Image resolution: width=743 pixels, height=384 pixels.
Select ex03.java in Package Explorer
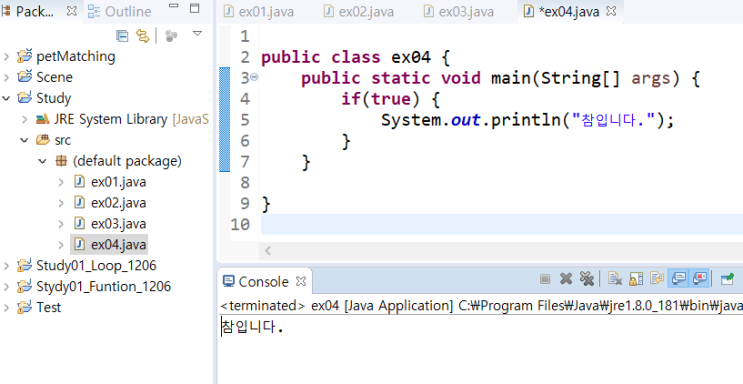tap(118, 224)
